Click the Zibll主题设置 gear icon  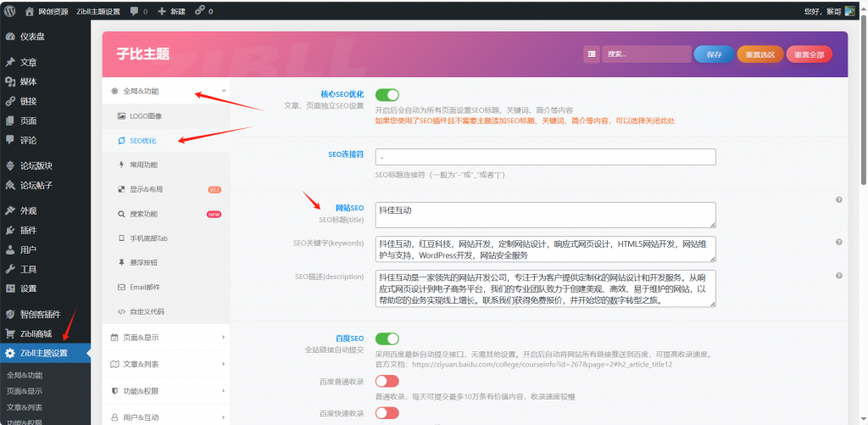[x=10, y=353]
